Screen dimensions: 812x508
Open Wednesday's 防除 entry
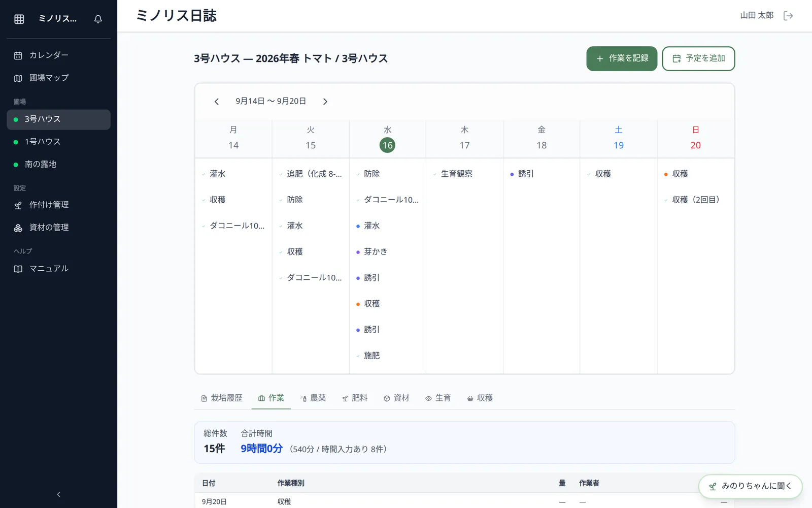(x=388, y=174)
